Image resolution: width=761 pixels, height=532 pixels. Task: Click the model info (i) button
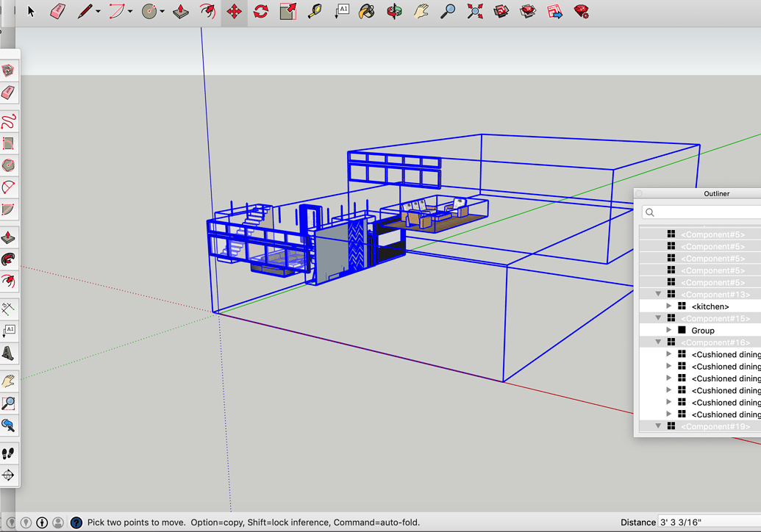point(43,522)
